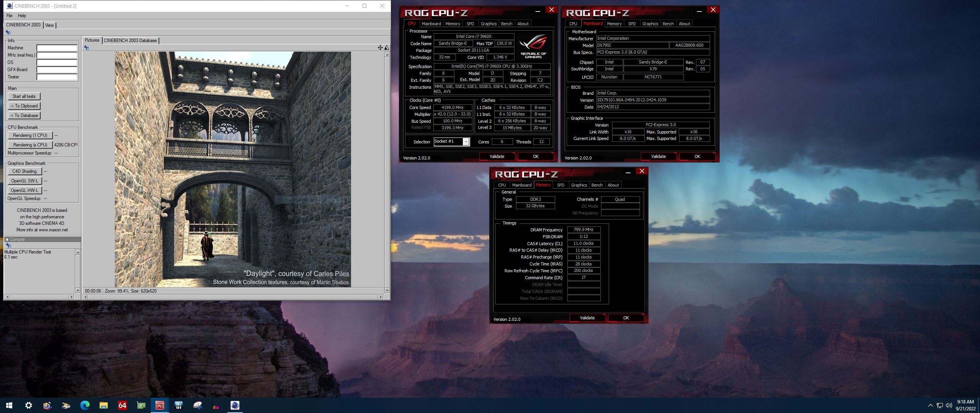The height and width of the screenshot is (413, 980).
Task: Open the About tab in CPU-Z CPU window
Action: (x=523, y=24)
